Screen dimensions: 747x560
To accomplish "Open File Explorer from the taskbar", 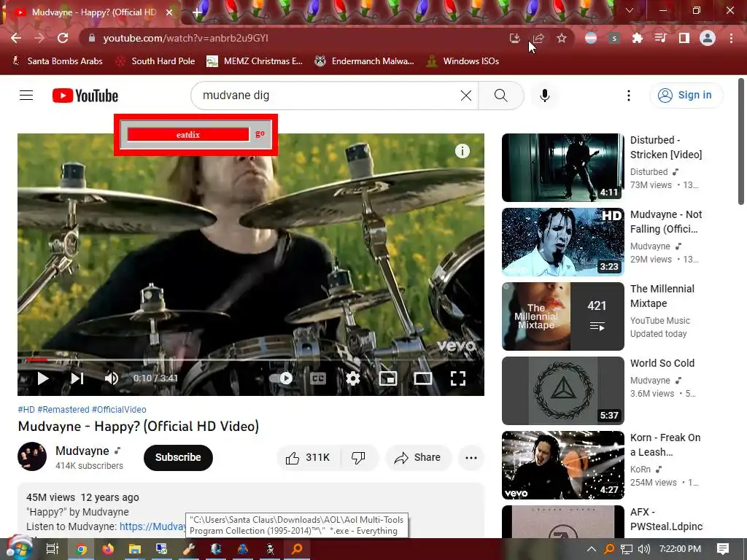I will point(135,549).
